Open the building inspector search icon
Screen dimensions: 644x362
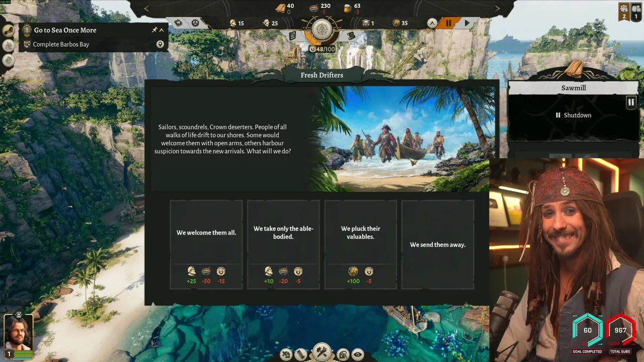(x=343, y=354)
